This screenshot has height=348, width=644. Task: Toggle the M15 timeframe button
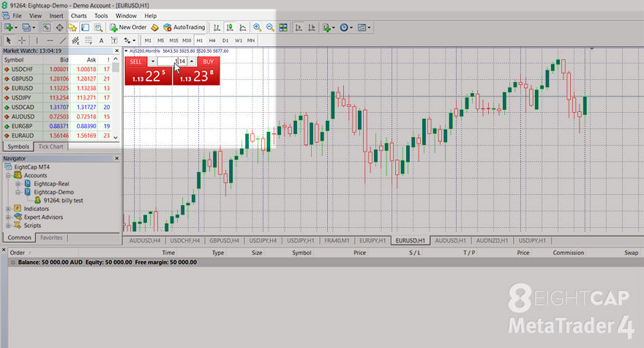pos(173,40)
